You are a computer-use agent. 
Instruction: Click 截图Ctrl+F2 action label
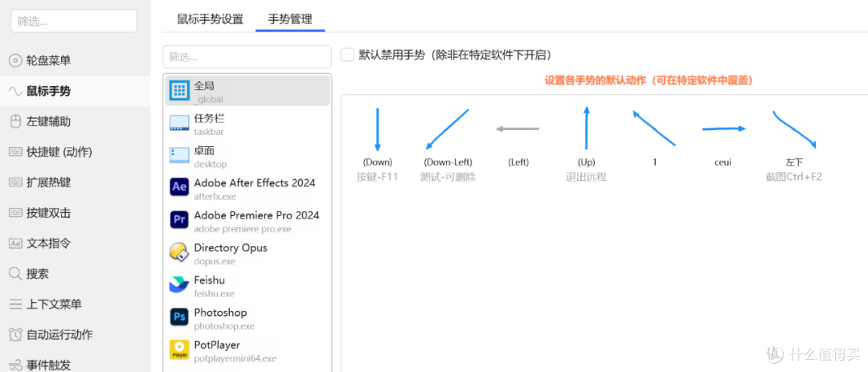(794, 177)
